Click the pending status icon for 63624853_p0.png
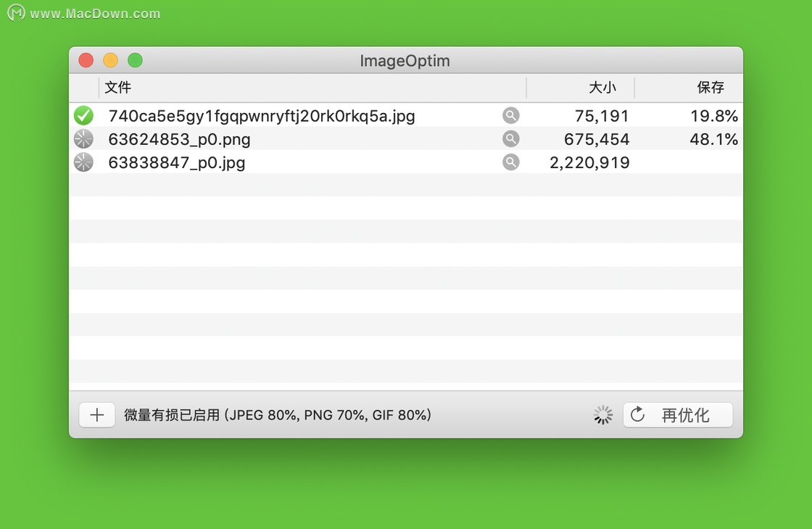812x529 pixels. (x=83, y=138)
